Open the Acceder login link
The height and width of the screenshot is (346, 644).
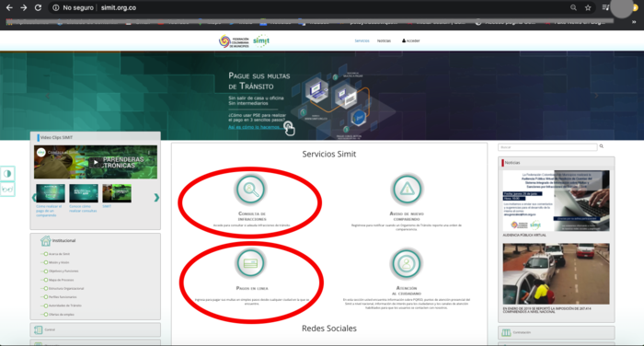coord(410,40)
